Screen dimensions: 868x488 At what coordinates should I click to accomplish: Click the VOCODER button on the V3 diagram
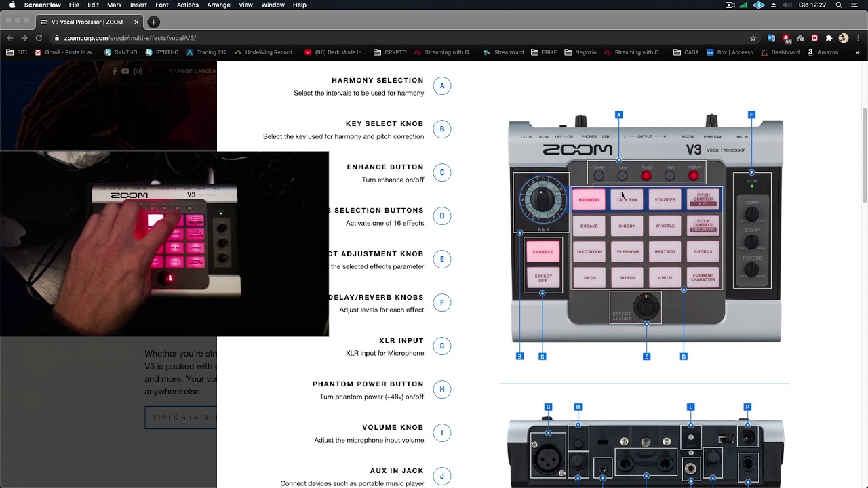(665, 199)
